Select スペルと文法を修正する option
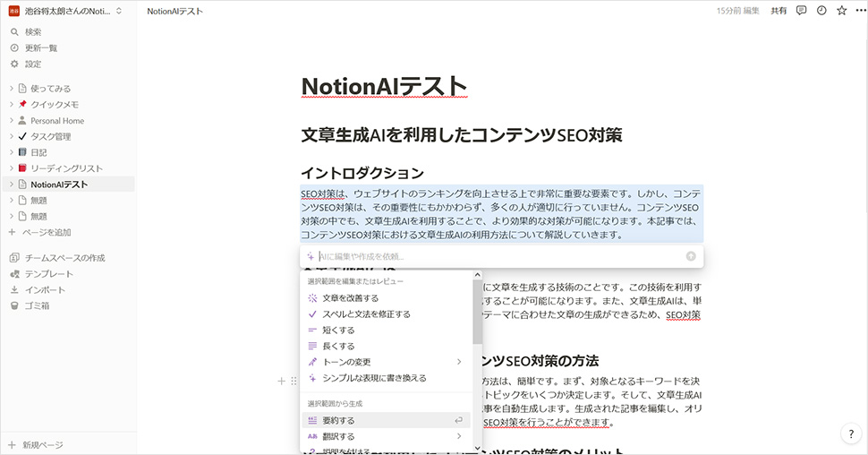The width and height of the screenshot is (868, 455). [x=387, y=314]
